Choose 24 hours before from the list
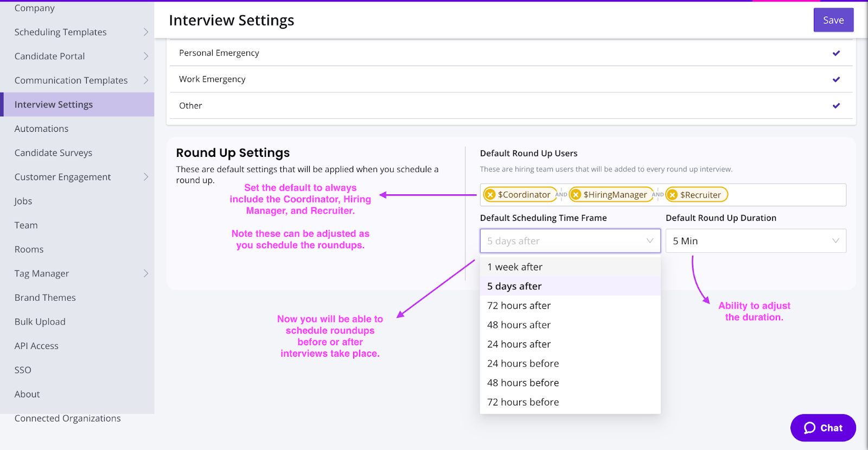 click(x=523, y=364)
